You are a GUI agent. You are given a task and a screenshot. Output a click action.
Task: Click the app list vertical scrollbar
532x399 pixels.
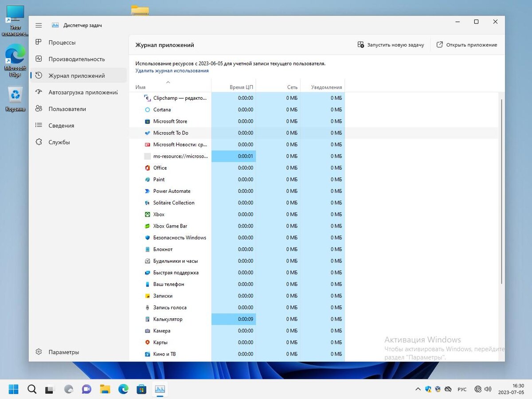pyautogui.click(x=502, y=192)
